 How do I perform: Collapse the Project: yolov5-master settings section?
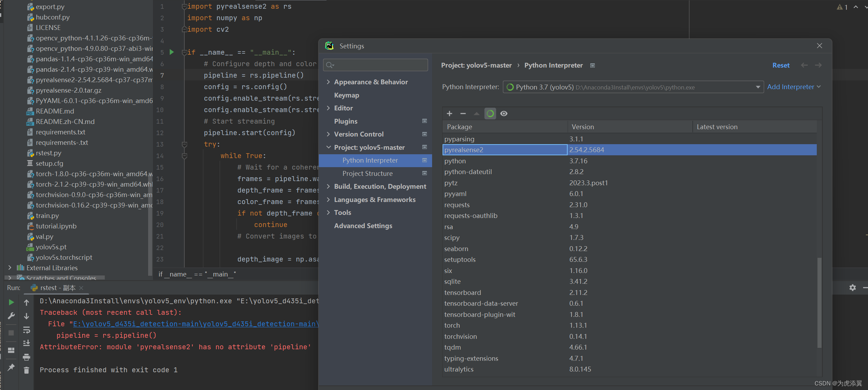point(328,147)
